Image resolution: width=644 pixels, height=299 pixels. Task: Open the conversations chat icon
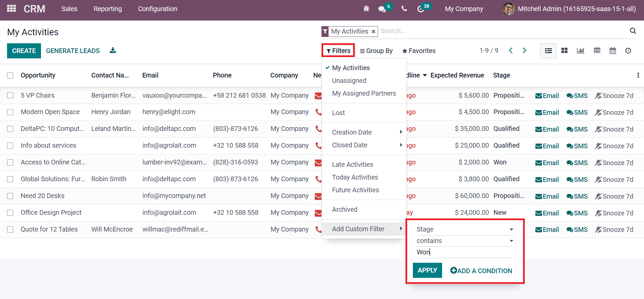382,9
